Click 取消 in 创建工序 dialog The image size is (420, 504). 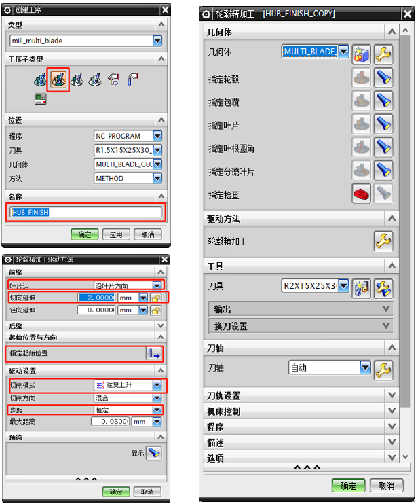coord(148,234)
